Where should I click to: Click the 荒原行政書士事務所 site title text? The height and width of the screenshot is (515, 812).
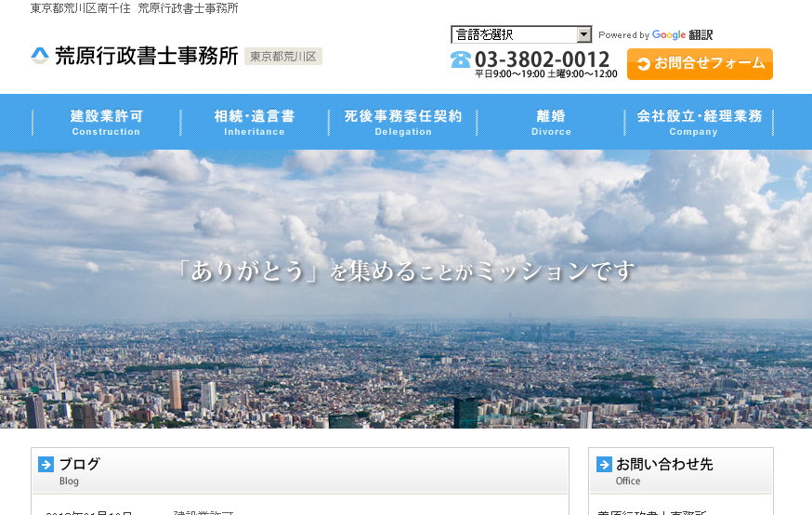tap(146, 56)
